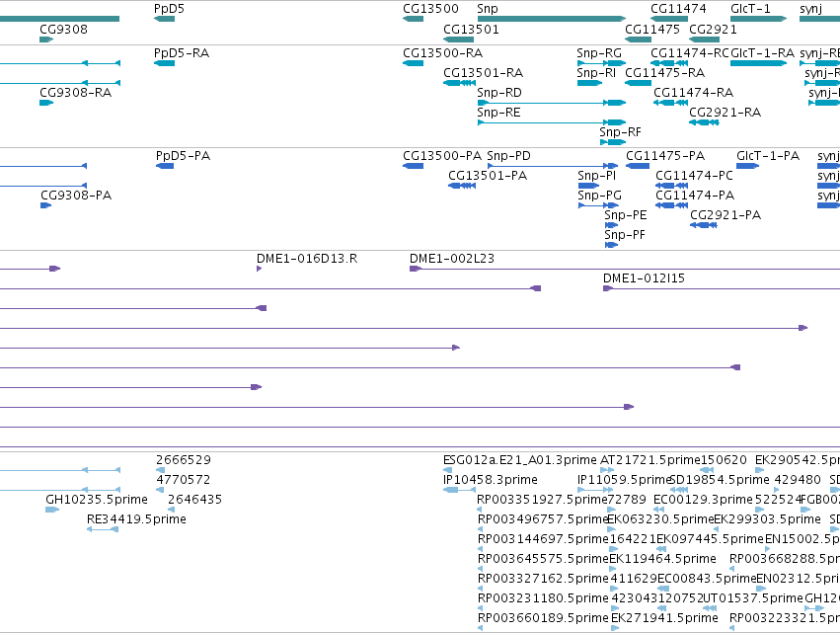Click the RP003144697.5prime EST label
Screen dimensions: 840x633
click(542, 538)
